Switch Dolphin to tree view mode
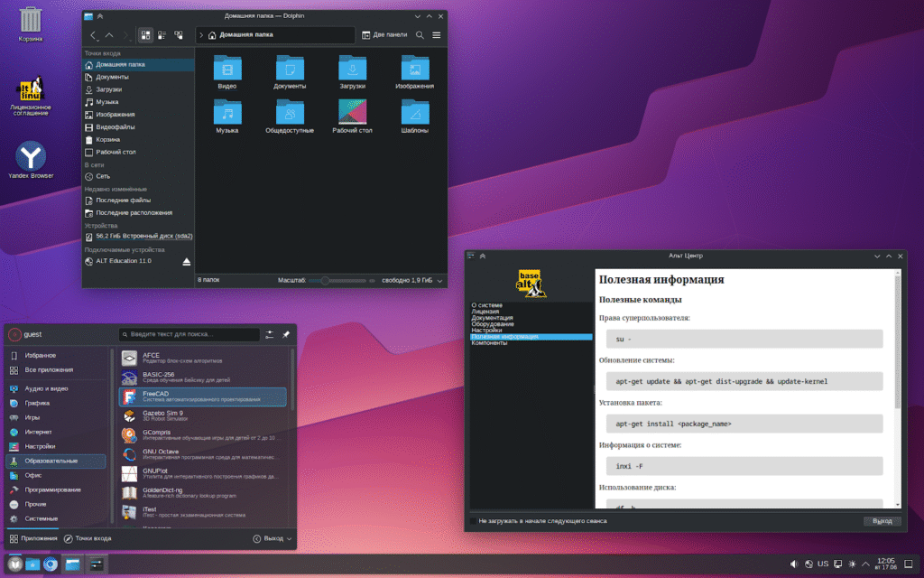The height and width of the screenshot is (578, 924). [179, 35]
